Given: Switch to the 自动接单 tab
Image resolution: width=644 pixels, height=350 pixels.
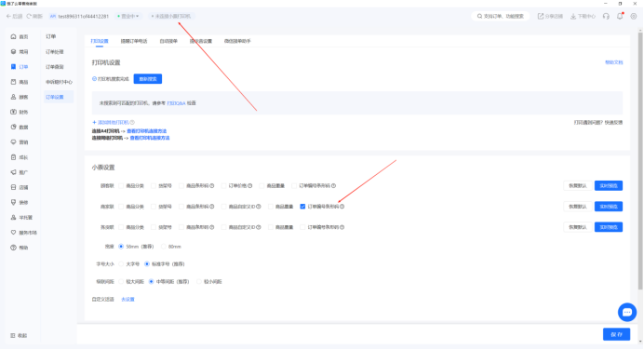Looking at the screenshot, I should tap(168, 41).
